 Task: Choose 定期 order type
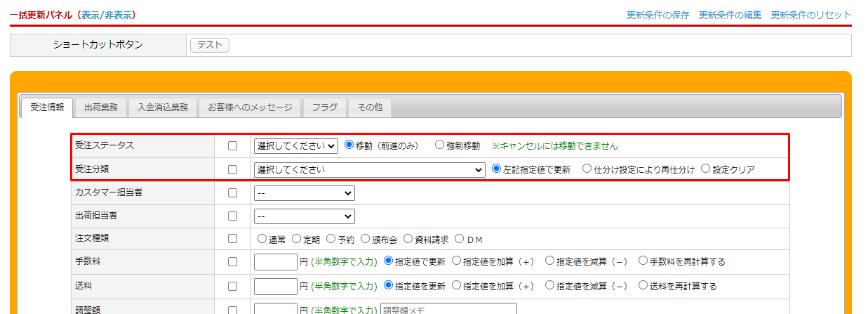click(296, 239)
